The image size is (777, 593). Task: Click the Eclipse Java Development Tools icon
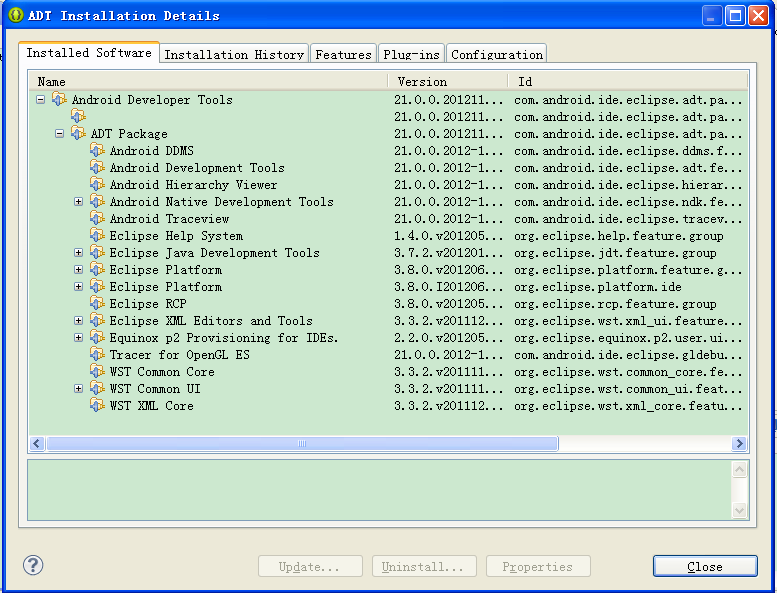pyautogui.click(x=97, y=252)
